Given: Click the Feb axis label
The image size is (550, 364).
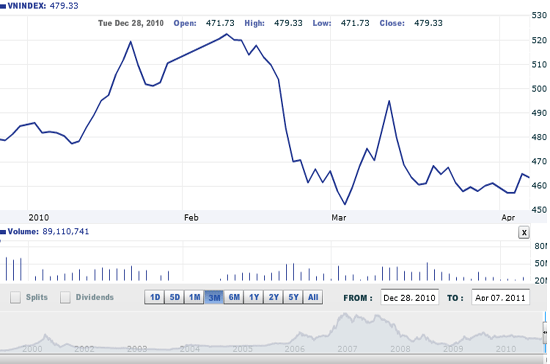Looking at the screenshot, I should point(191,217).
